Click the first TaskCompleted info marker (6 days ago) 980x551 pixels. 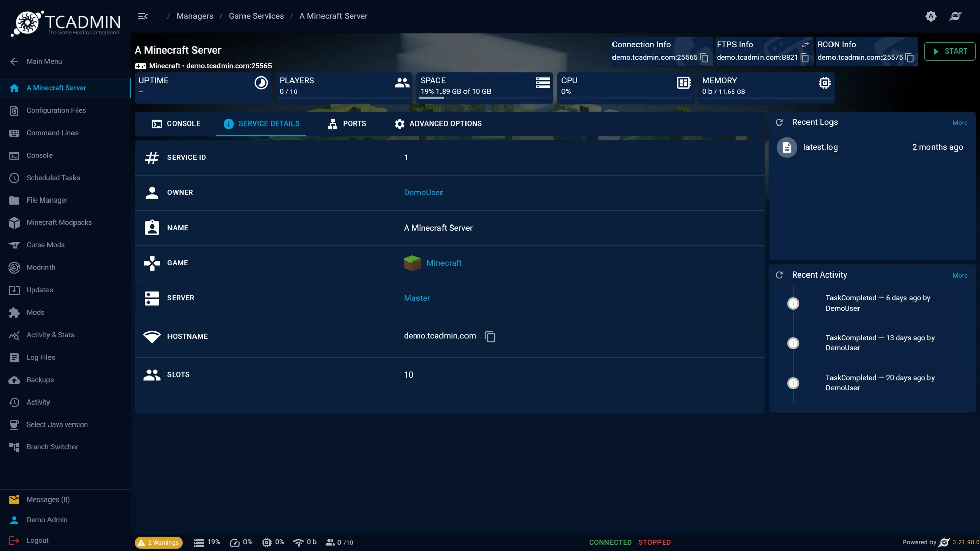793,304
